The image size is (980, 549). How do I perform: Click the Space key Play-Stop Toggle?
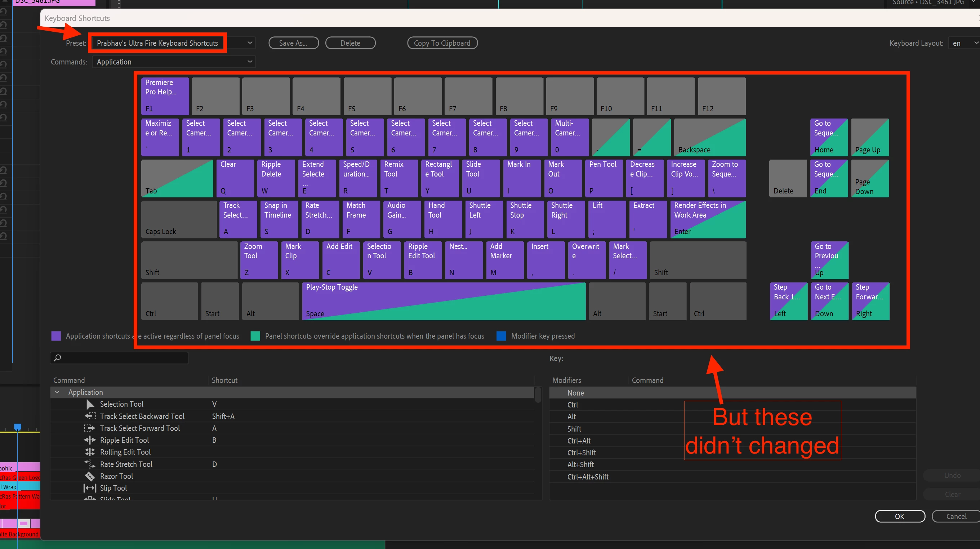(x=443, y=300)
